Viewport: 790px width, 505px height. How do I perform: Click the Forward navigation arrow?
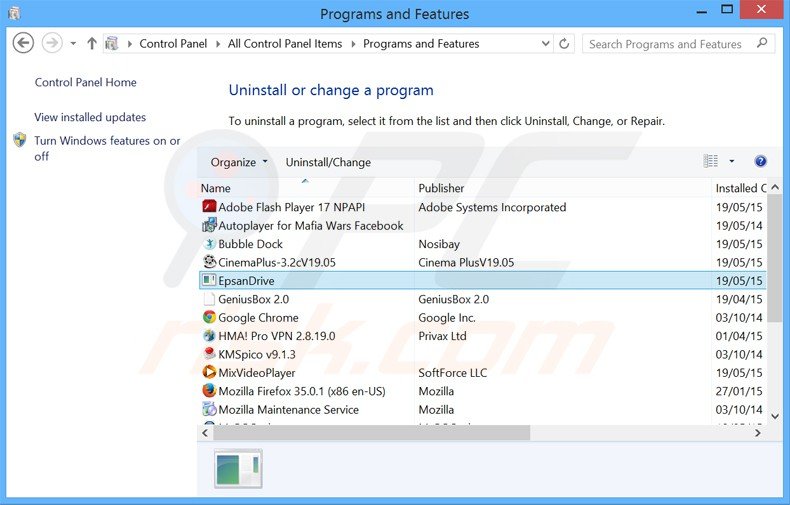point(52,43)
